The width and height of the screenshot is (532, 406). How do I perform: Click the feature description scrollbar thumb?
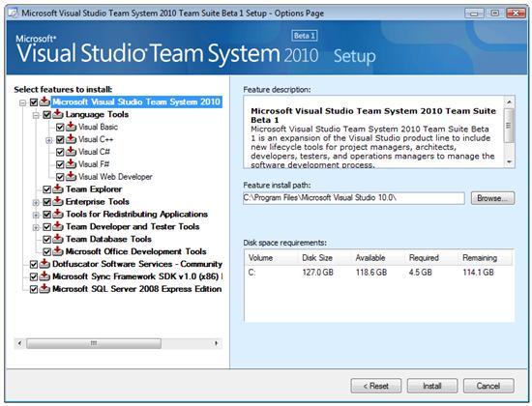tap(509, 125)
